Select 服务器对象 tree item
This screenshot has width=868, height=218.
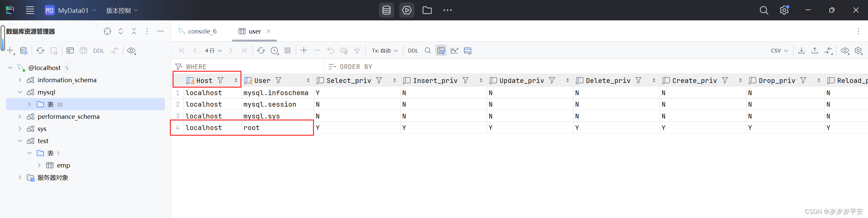(x=53, y=177)
